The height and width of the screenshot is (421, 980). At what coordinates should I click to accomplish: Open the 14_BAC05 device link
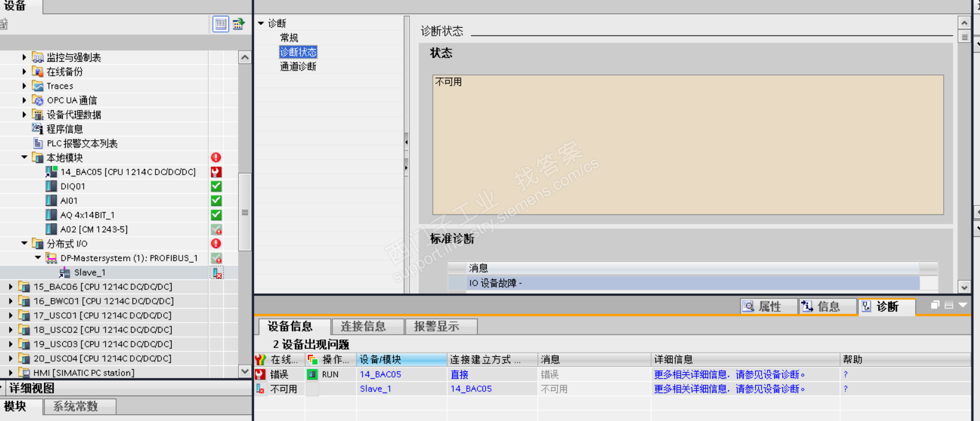(x=380, y=374)
